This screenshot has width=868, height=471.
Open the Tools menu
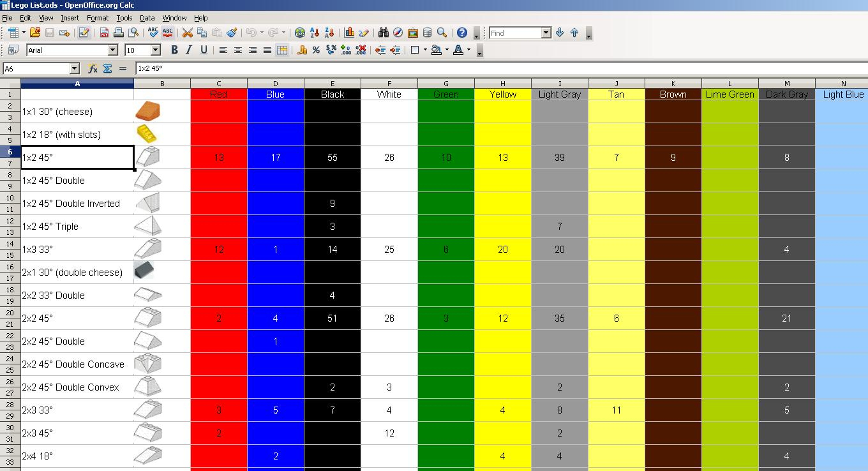coord(124,18)
